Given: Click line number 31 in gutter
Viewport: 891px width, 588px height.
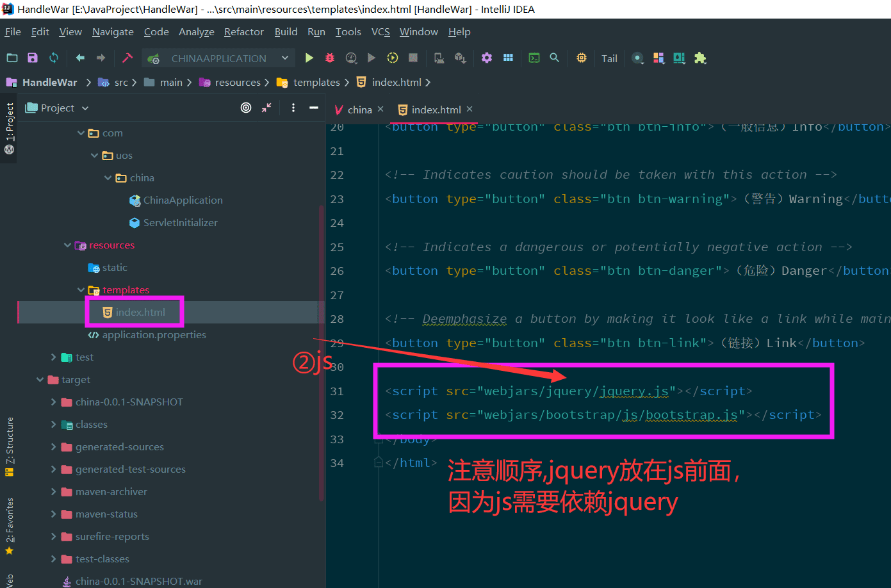Looking at the screenshot, I should coord(337,391).
